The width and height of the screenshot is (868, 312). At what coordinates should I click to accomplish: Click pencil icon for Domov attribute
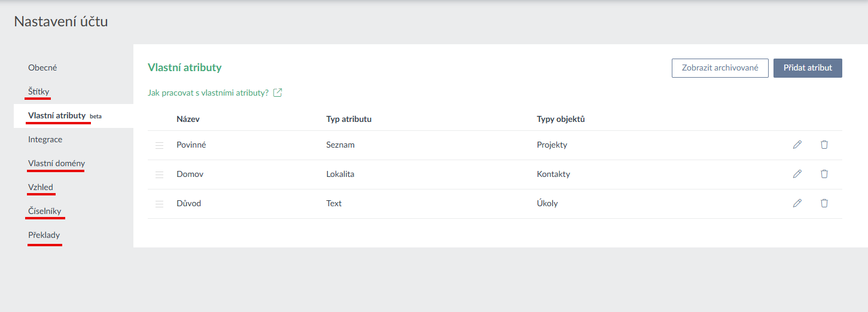pyautogui.click(x=797, y=174)
